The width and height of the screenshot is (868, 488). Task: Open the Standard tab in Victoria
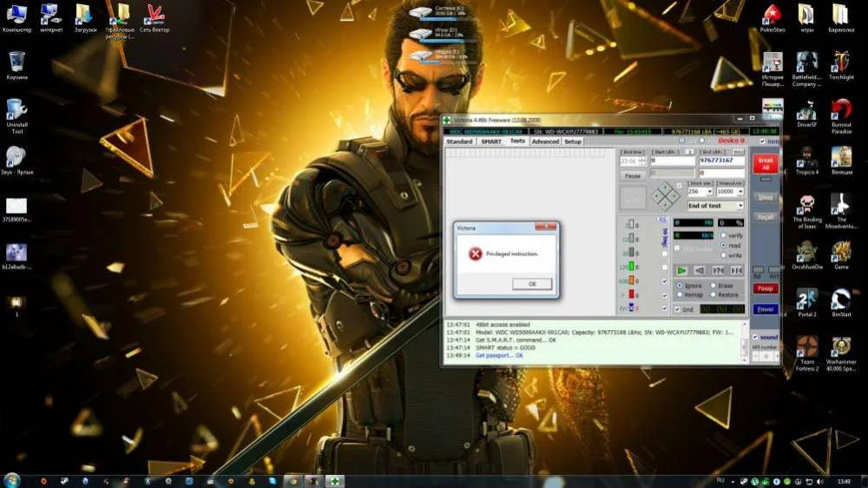point(459,142)
